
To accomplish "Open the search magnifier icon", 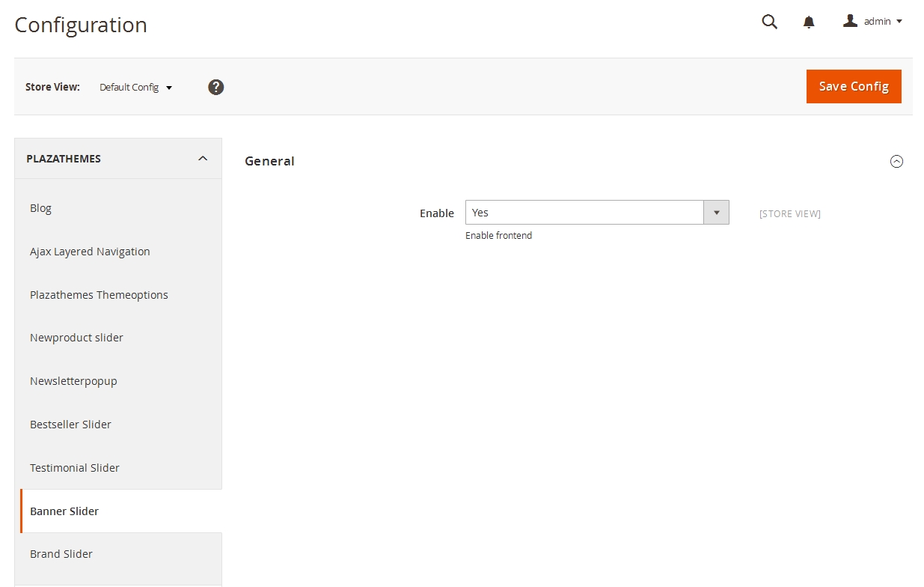I will coord(769,22).
